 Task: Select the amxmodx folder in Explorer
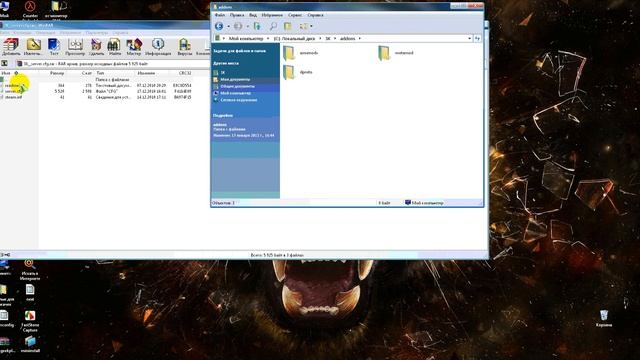point(300,53)
